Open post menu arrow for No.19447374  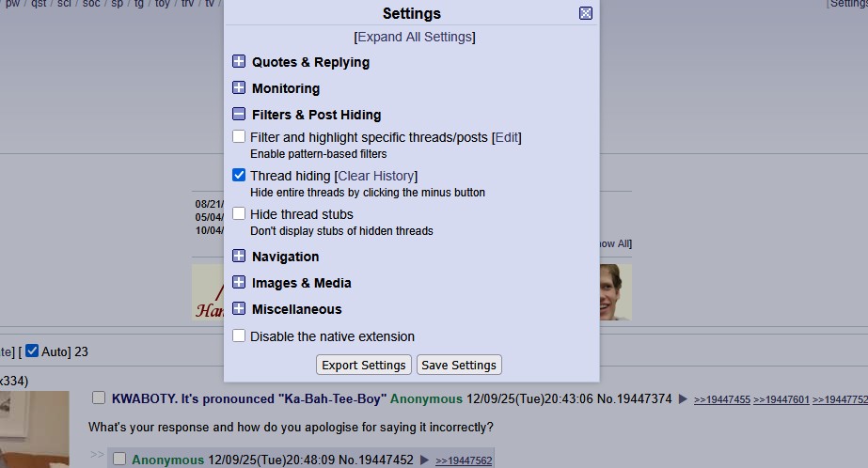(683, 398)
